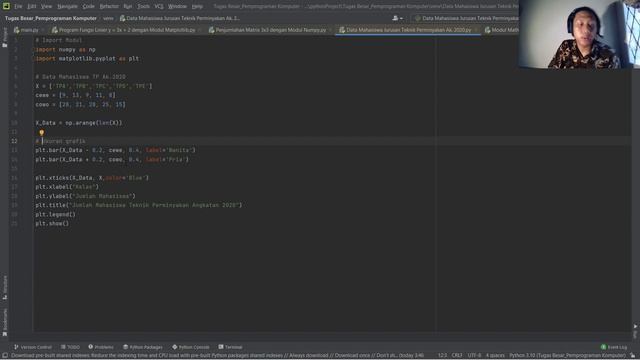The height and width of the screenshot is (360, 640).
Task: Place cursor on import matplotlib.pyplot line
Action: click(87, 58)
